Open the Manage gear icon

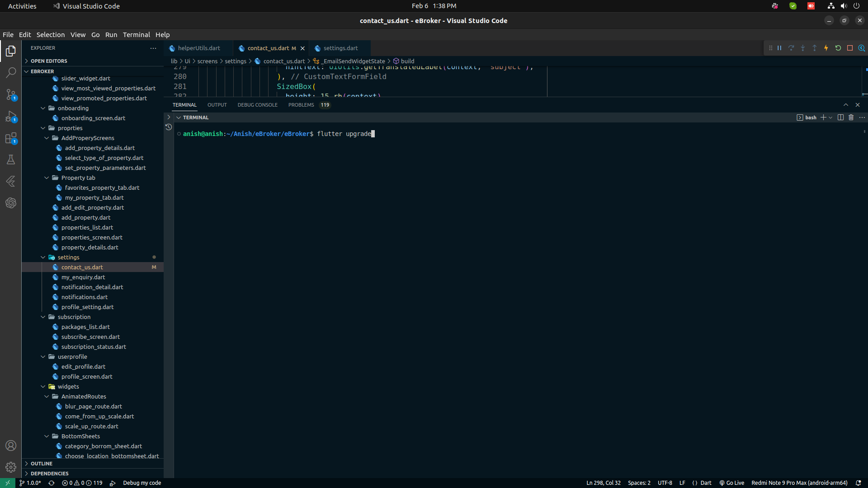(11, 467)
